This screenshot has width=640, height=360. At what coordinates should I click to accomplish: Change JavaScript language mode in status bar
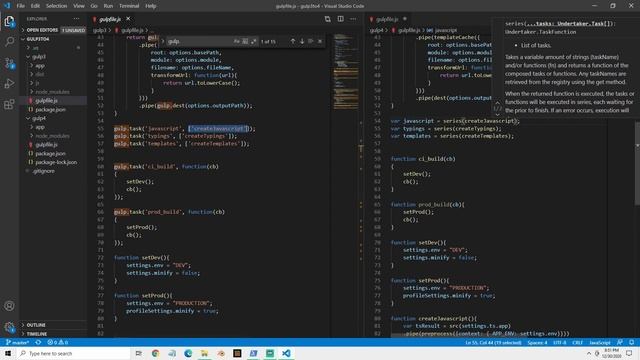coord(600,342)
